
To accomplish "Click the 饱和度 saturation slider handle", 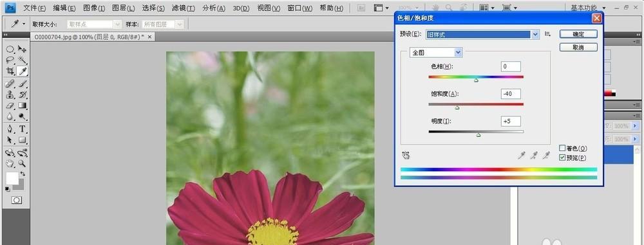I will click(x=457, y=107).
